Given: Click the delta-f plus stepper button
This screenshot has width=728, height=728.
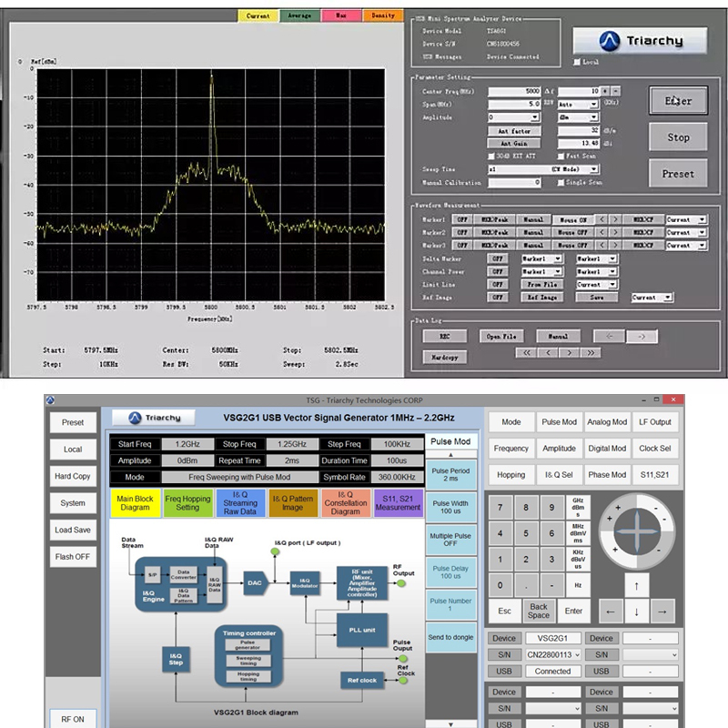Looking at the screenshot, I should point(605,91).
